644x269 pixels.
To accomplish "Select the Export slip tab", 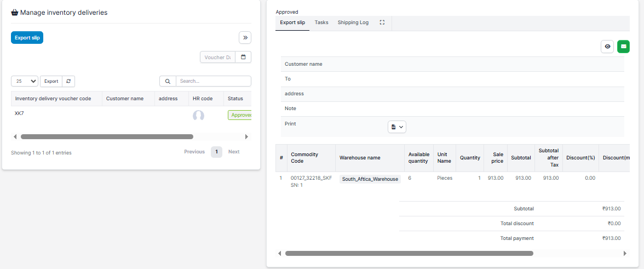I will tap(292, 22).
